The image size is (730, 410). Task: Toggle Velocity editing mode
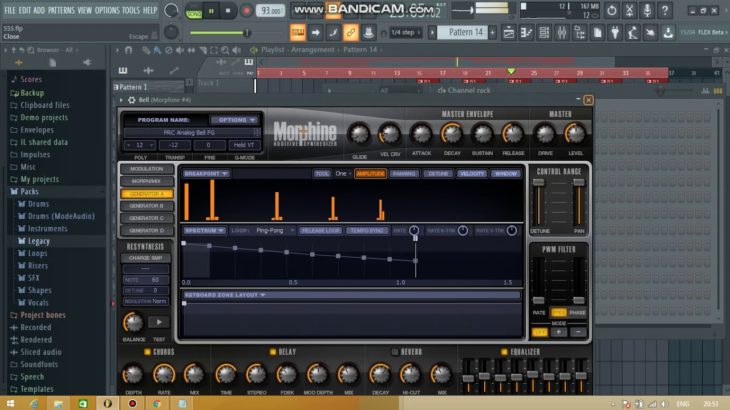click(472, 174)
